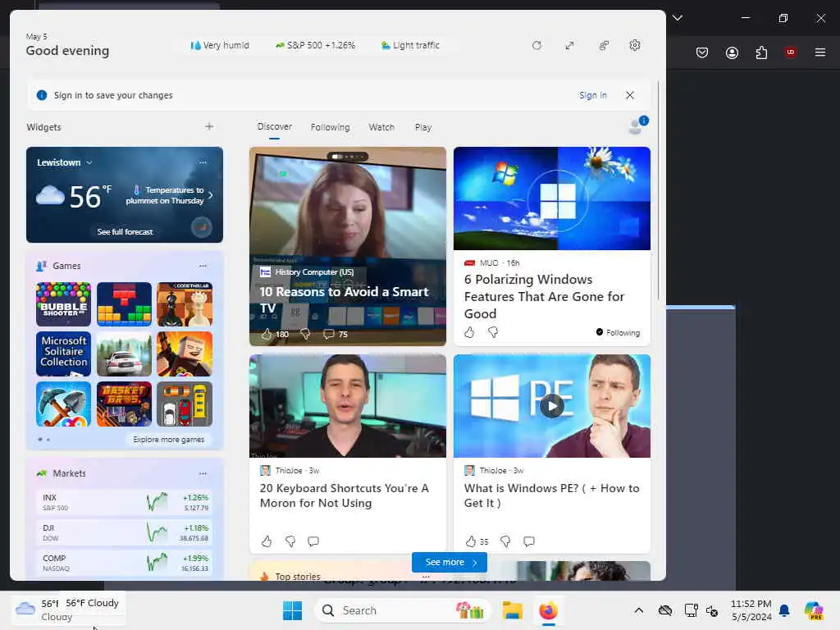
Task: Click the weather map circle button
Action: click(202, 227)
